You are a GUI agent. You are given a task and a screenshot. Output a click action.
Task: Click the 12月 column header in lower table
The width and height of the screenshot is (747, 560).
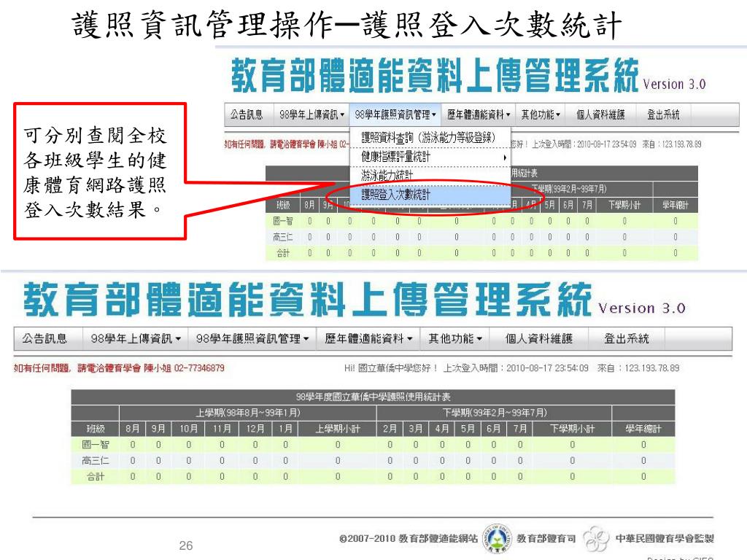tap(255, 429)
